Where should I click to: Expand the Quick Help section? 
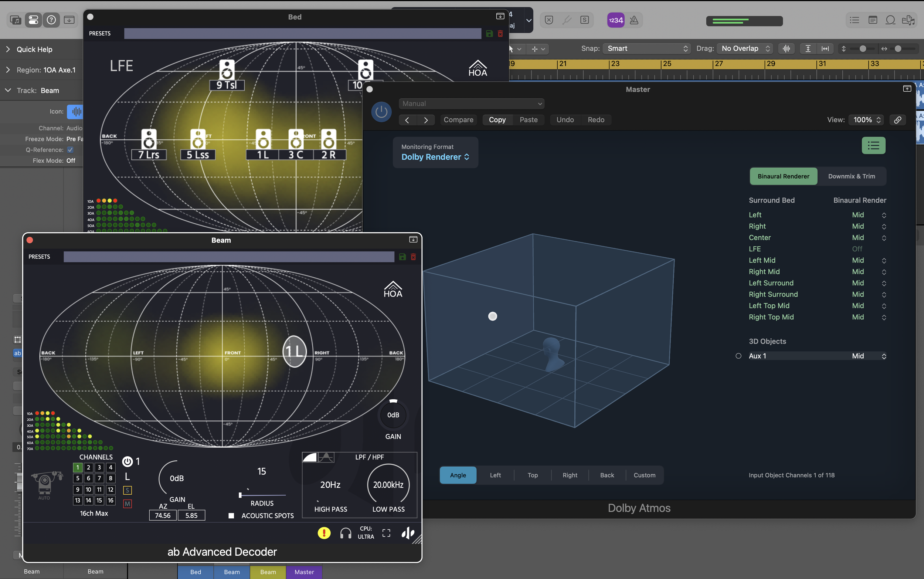[8, 50]
